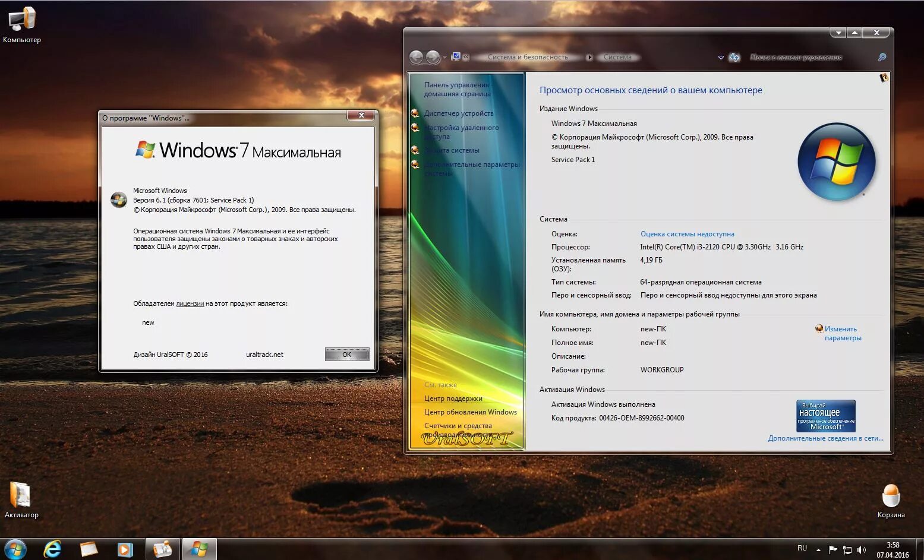Click OK in the About Windows dialog
The image size is (924, 560).
[x=347, y=355]
